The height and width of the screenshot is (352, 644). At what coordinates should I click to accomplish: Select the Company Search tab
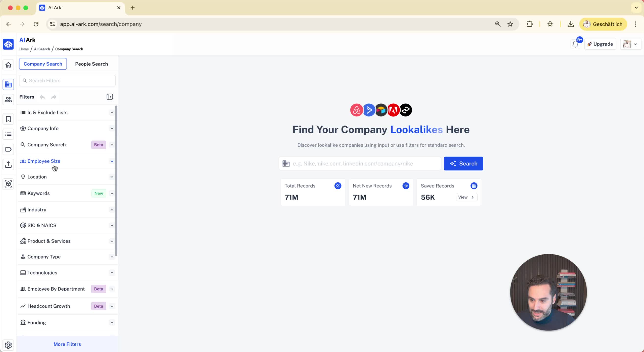(x=43, y=64)
